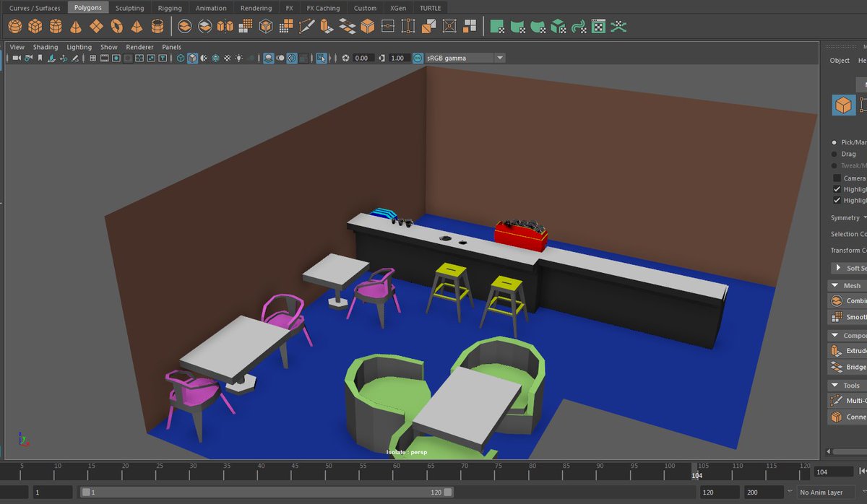Switch to the Sculpting shelf tab
This screenshot has width=867, height=504.
pyautogui.click(x=130, y=8)
